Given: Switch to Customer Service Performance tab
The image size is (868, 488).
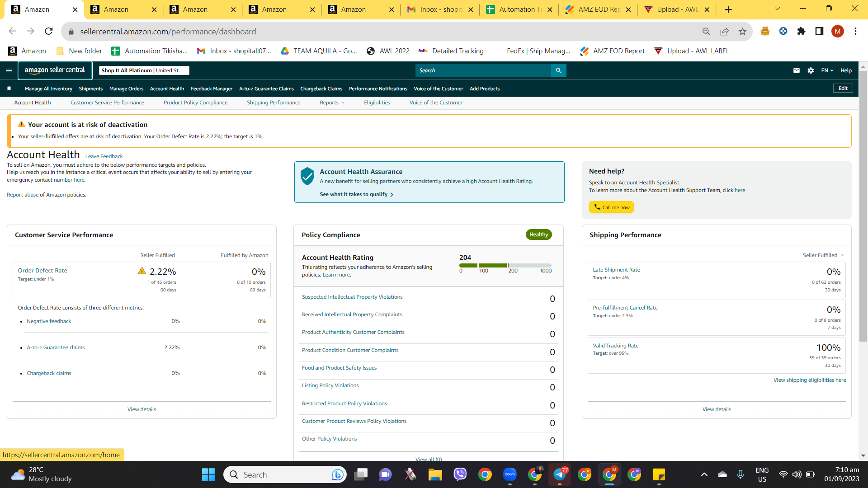Looking at the screenshot, I should pyautogui.click(x=107, y=103).
